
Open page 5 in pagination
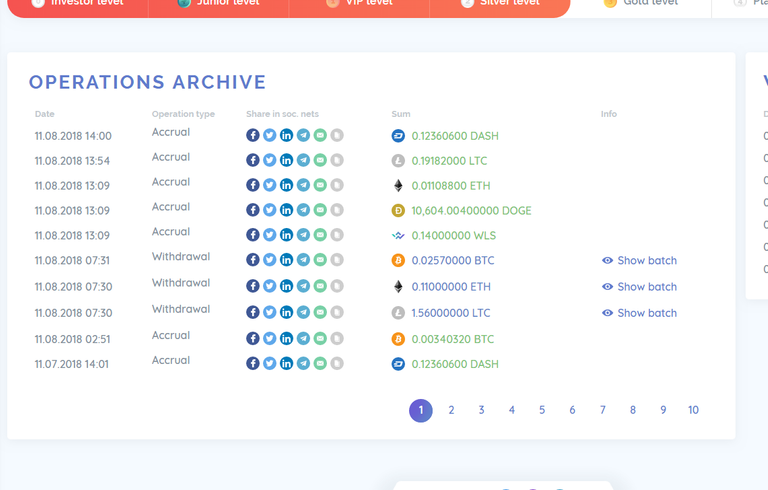(x=542, y=410)
